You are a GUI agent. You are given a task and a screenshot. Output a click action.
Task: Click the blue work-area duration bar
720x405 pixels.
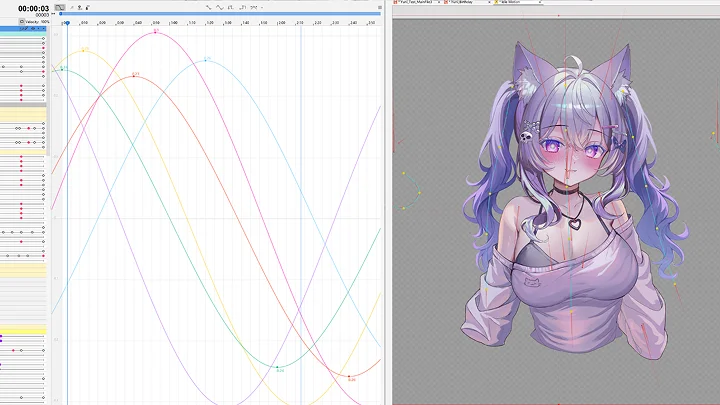click(x=220, y=14)
